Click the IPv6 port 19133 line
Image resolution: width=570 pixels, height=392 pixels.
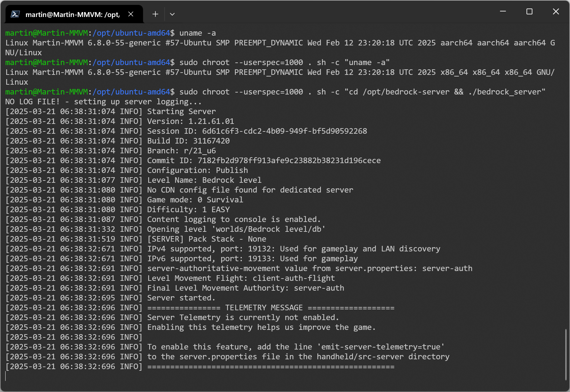point(253,259)
